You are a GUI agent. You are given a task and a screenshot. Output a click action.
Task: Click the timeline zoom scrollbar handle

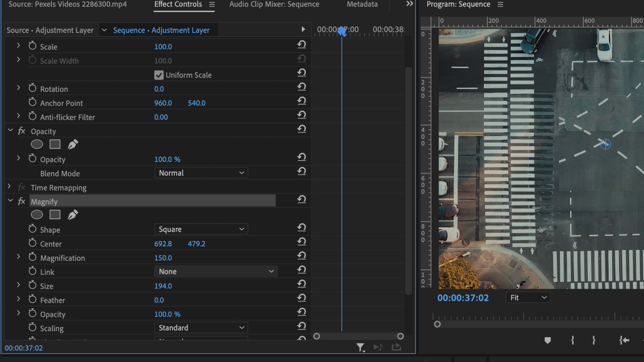[x=317, y=336]
